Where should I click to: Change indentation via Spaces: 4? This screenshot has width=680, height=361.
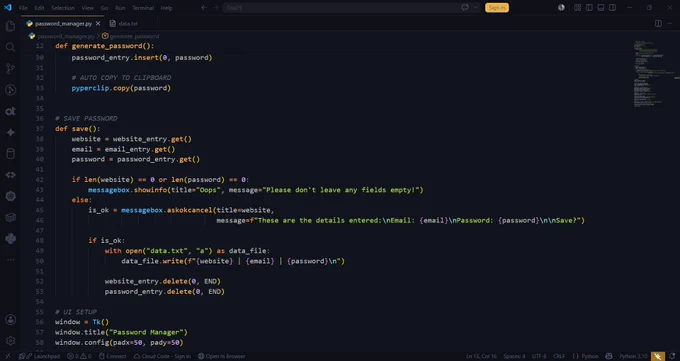click(514, 356)
